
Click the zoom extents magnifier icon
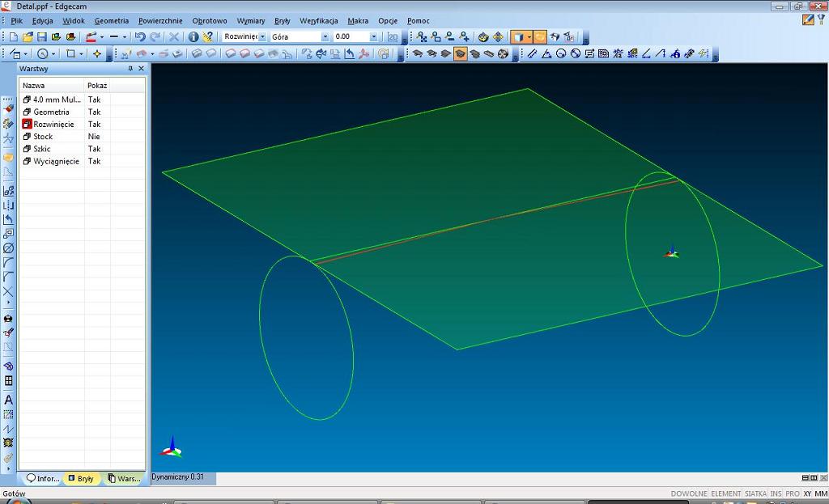click(421, 37)
